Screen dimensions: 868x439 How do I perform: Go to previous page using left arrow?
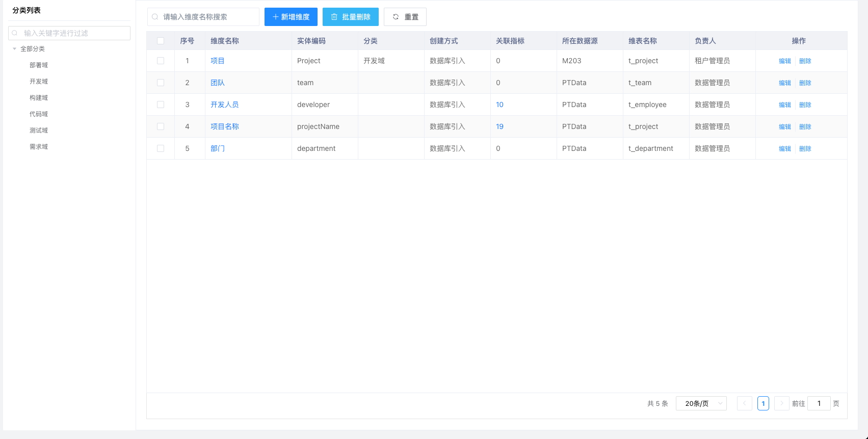[744, 403]
